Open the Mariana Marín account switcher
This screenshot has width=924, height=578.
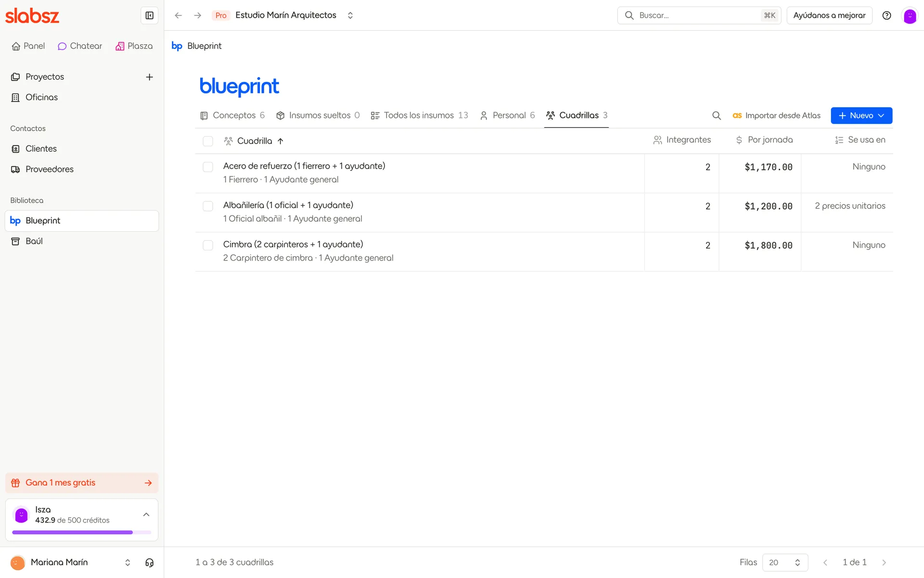point(71,563)
